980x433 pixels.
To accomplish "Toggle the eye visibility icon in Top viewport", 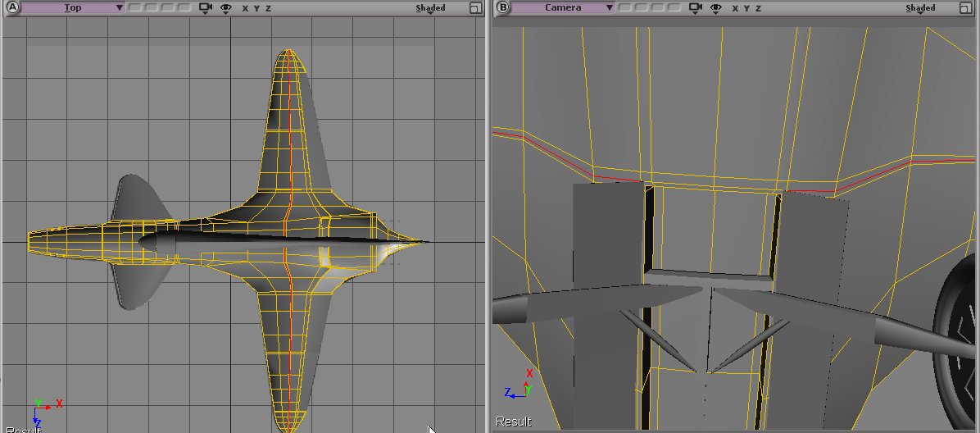I will [225, 7].
